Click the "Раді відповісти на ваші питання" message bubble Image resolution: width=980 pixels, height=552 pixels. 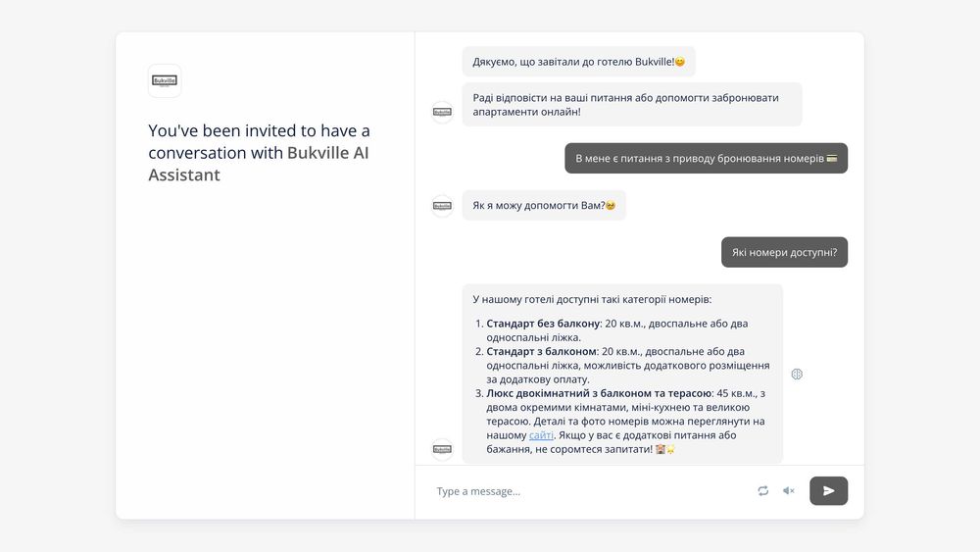point(631,104)
